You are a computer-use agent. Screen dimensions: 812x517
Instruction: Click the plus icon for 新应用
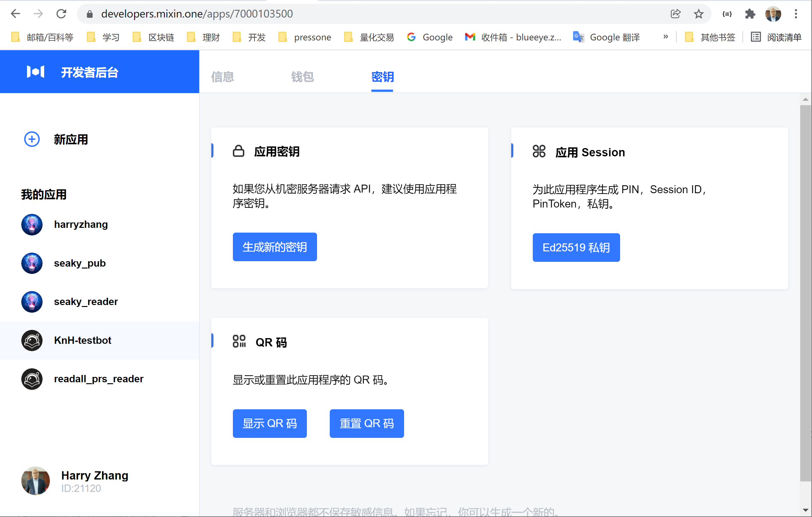32,139
